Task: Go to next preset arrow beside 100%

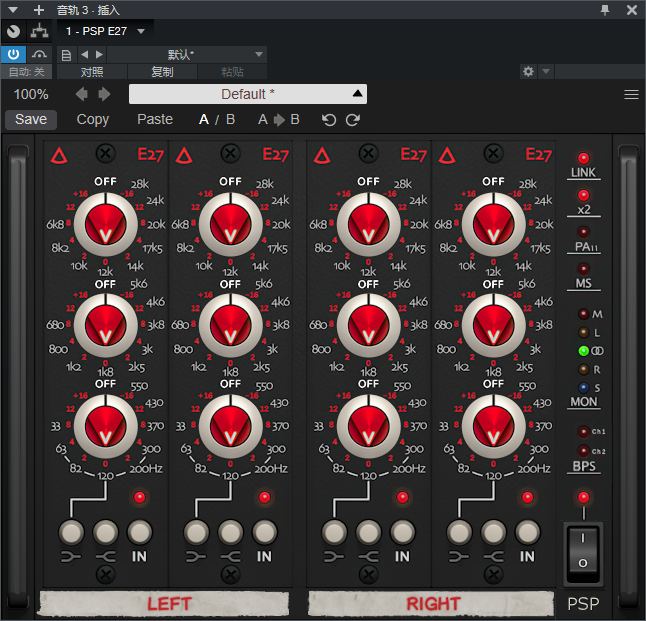Action: click(104, 94)
